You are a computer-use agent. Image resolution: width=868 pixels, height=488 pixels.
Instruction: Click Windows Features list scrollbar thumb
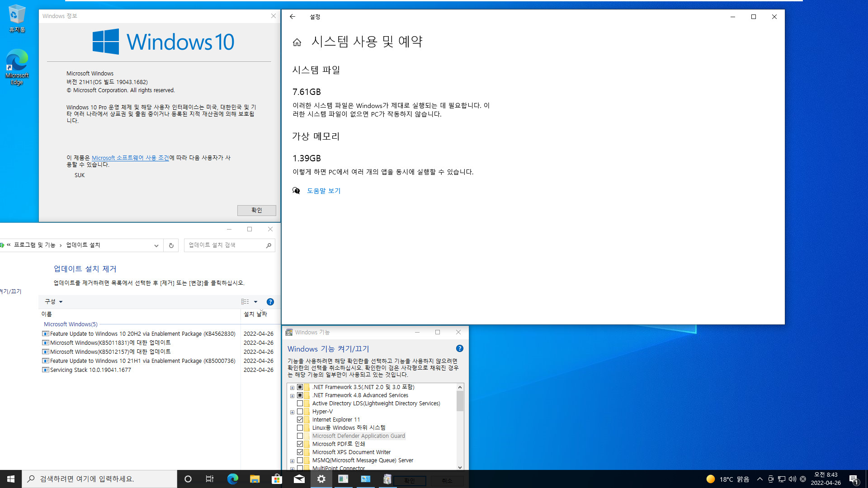[460, 401]
